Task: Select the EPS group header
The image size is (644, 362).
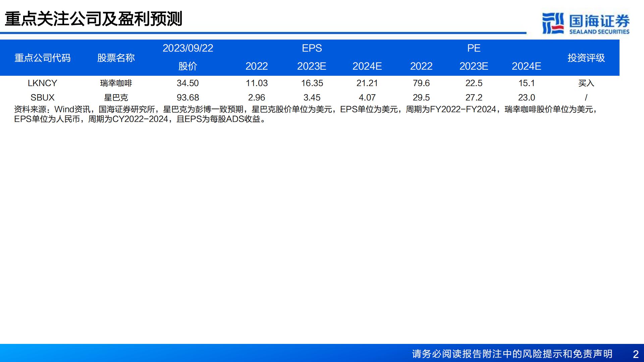Action: point(312,48)
